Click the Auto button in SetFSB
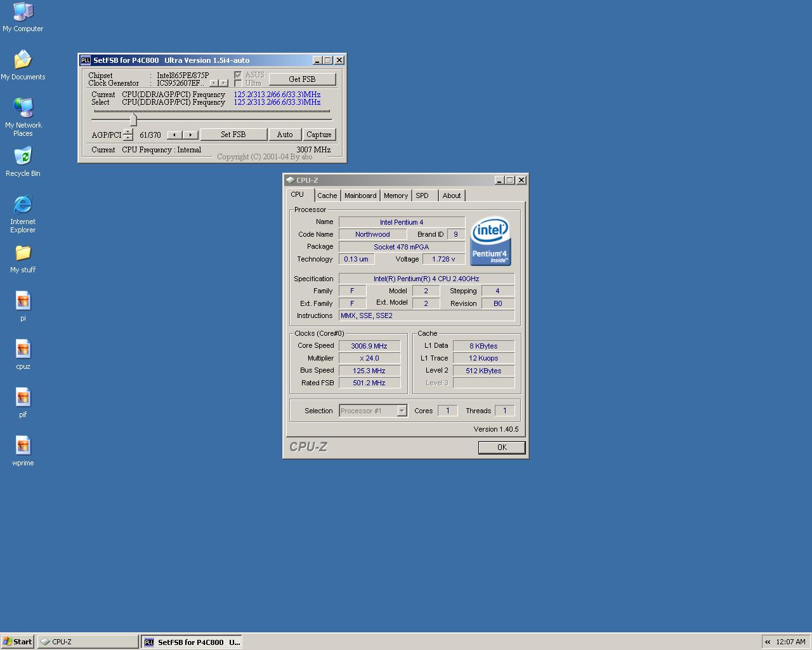Image resolution: width=812 pixels, height=650 pixels. 285,135
